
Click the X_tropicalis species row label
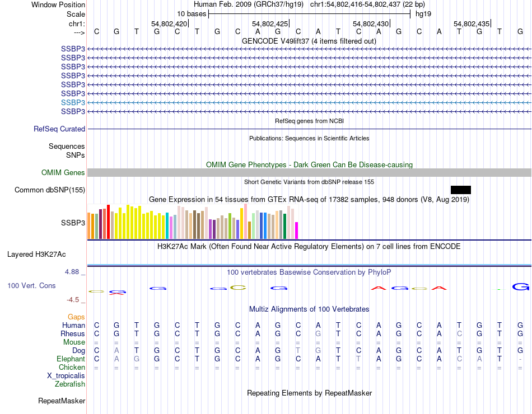tap(66, 376)
